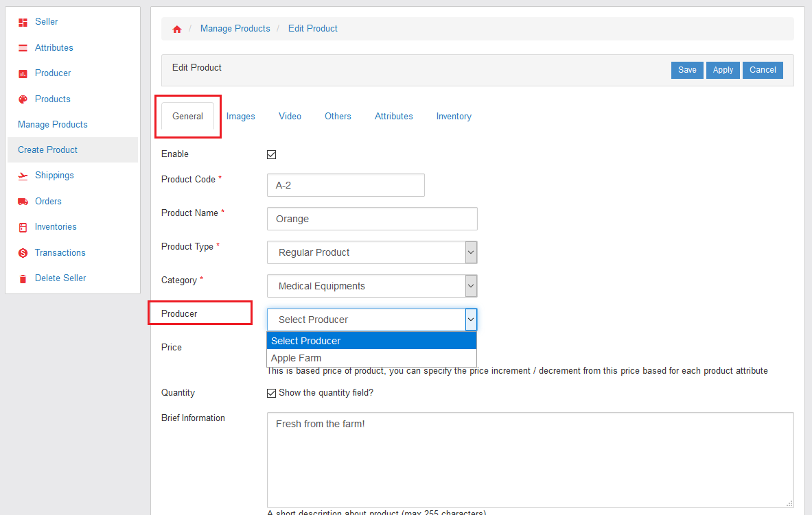Uncheck the Enable checkbox
This screenshot has height=515, width=812.
pyautogui.click(x=271, y=155)
